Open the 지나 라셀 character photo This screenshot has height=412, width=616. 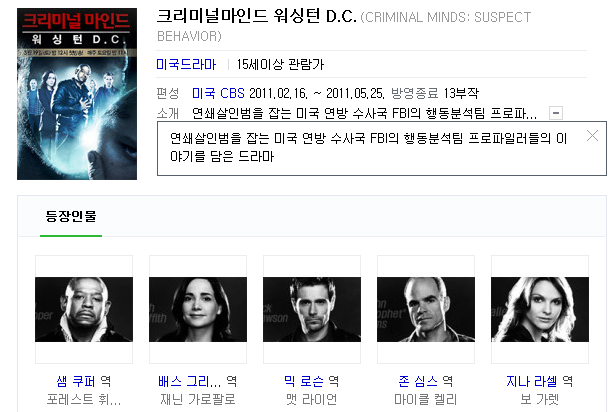click(540, 309)
